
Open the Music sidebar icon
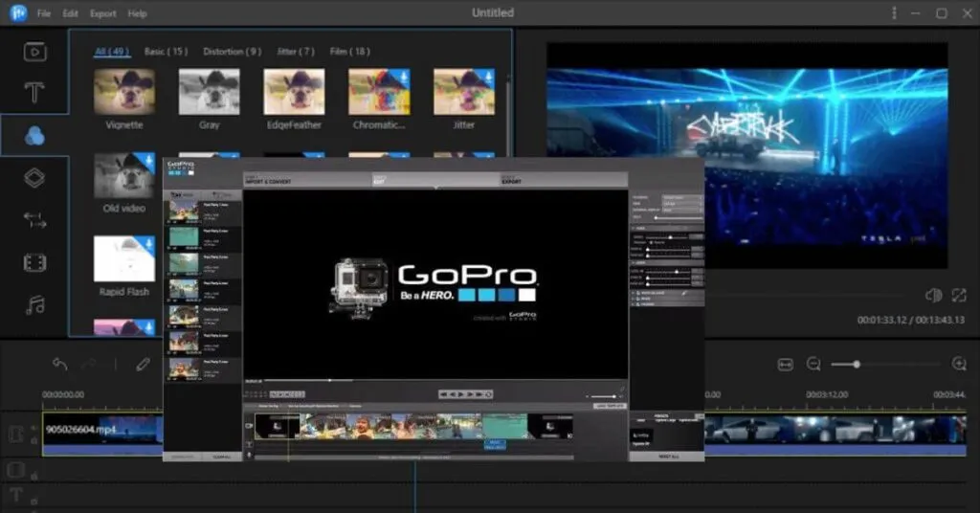(x=35, y=305)
